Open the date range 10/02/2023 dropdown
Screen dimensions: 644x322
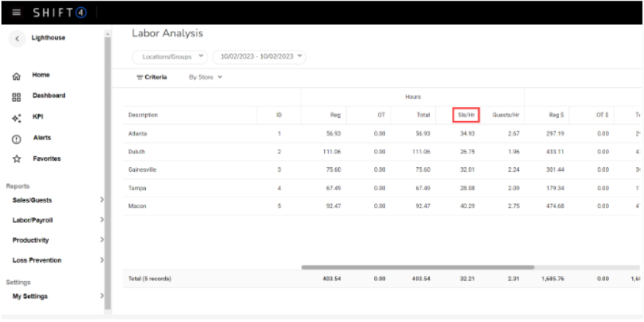tap(259, 56)
